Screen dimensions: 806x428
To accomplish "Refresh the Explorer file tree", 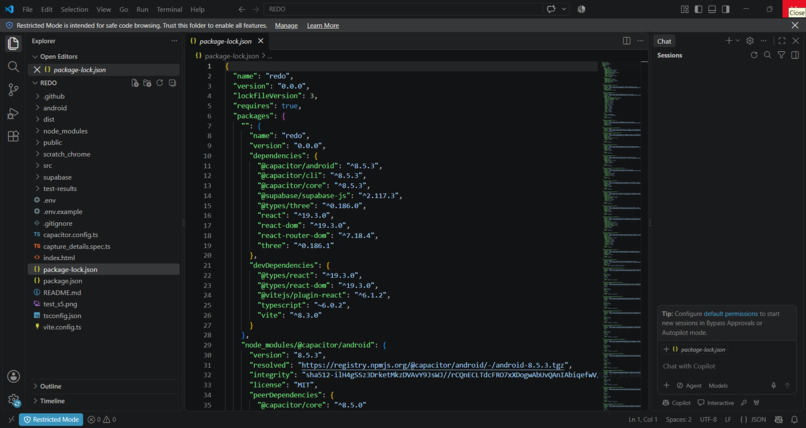I will 160,83.
